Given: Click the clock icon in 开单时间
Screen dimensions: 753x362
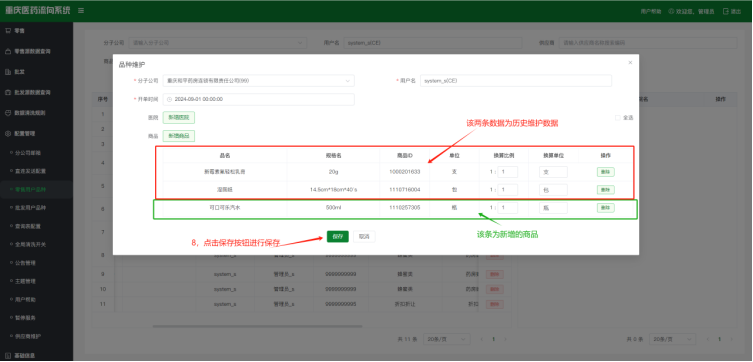Looking at the screenshot, I should (169, 99).
